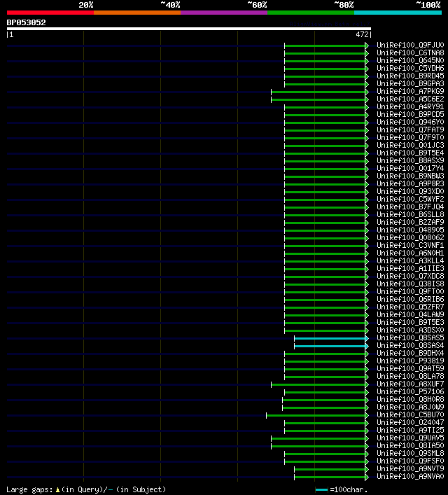Select the UniRef100_C3VNF1 label
This screenshot has height=495, width=448.
pos(410,245)
